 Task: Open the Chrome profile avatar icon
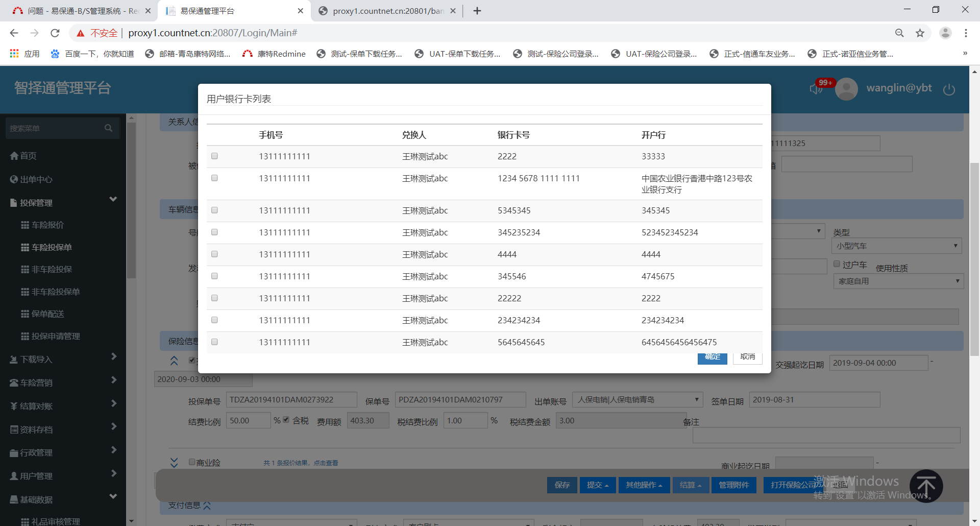945,33
